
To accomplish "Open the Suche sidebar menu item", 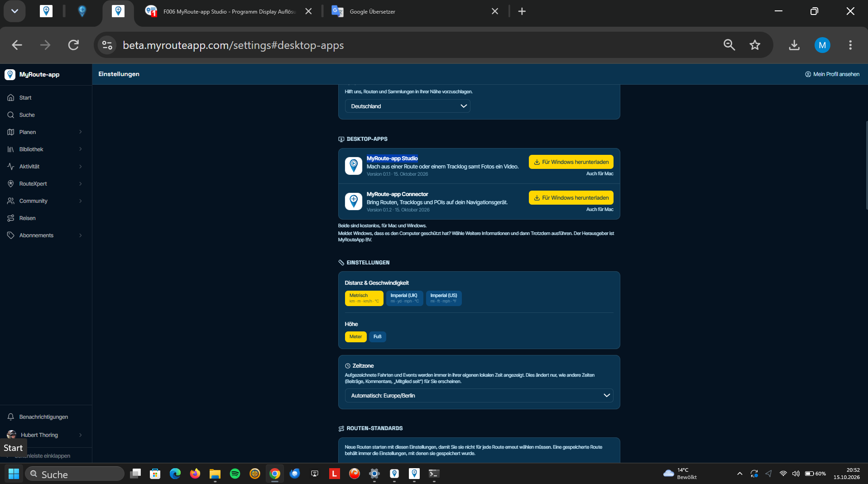I will pyautogui.click(x=46, y=115).
